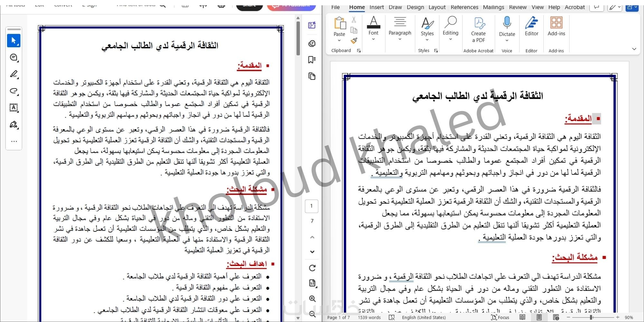Click the Acrobat current page number box

[x=311, y=206]
